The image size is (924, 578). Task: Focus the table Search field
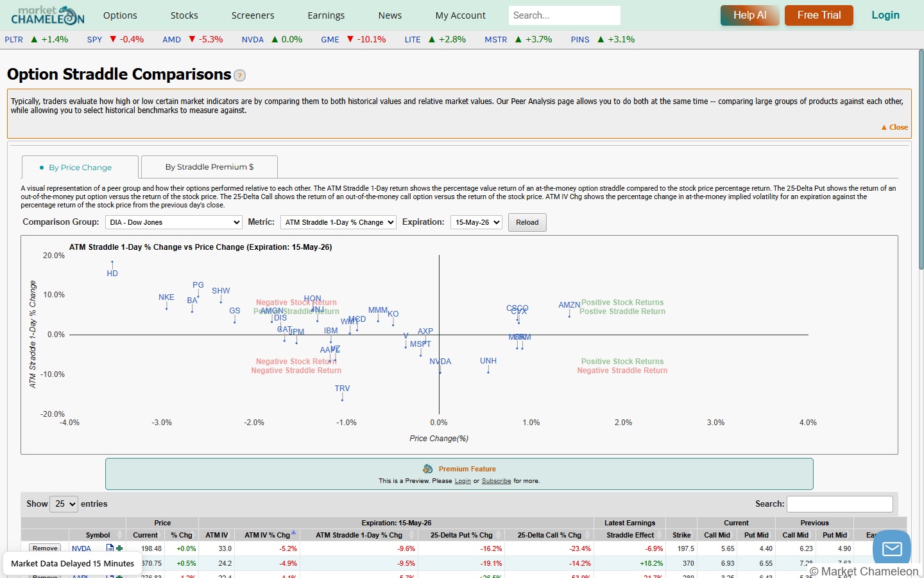[840, 504]
